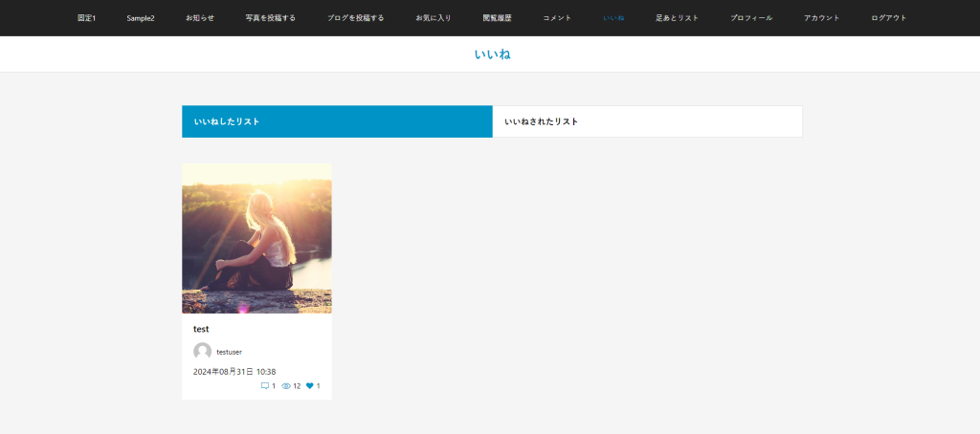Click the eye views icon on test post
The width and height of the screenshot is (980, 434).
click(x=286, y=386)
